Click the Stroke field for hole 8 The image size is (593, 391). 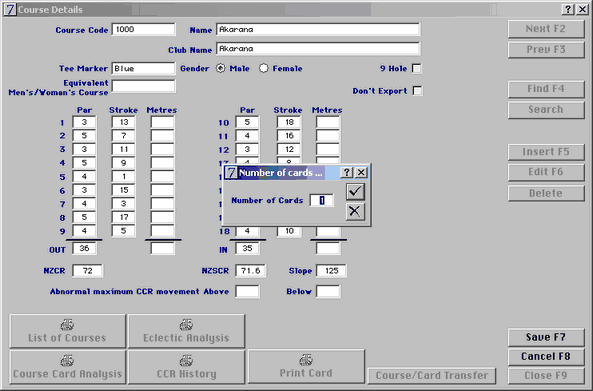click(124, 217)
